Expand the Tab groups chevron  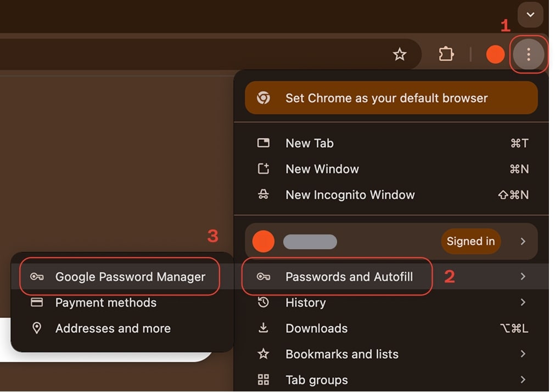click(523, 379)
